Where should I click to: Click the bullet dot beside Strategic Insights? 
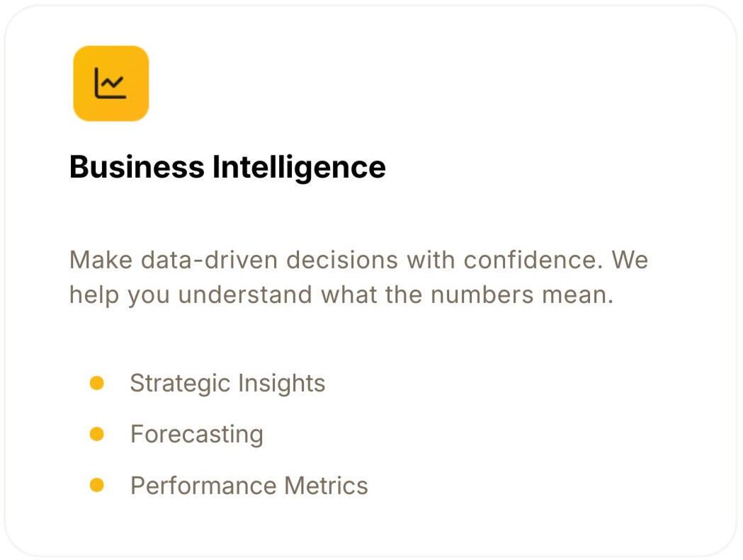click(97, 383)
